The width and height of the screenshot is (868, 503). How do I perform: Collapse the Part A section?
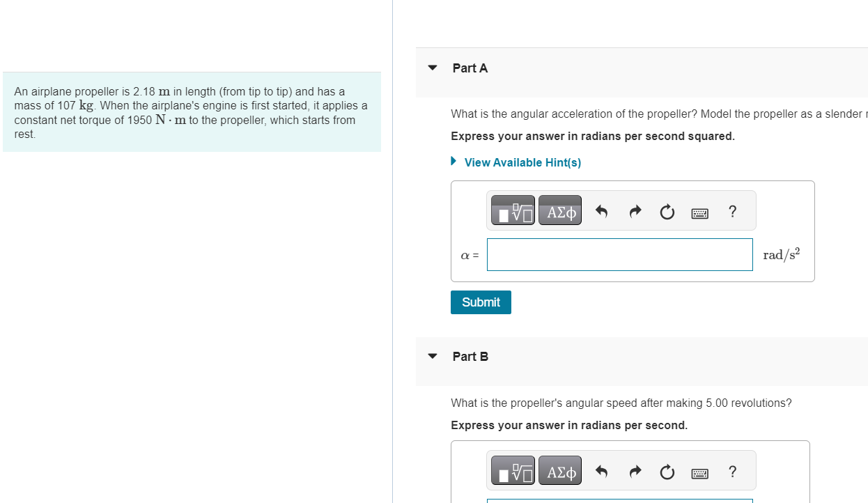click(x=432, y=68)
